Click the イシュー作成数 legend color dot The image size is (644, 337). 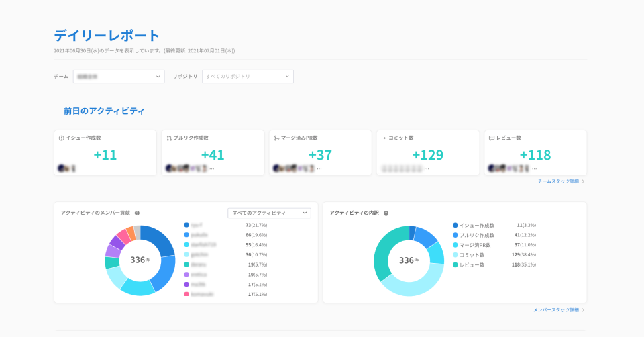[455, 225]
